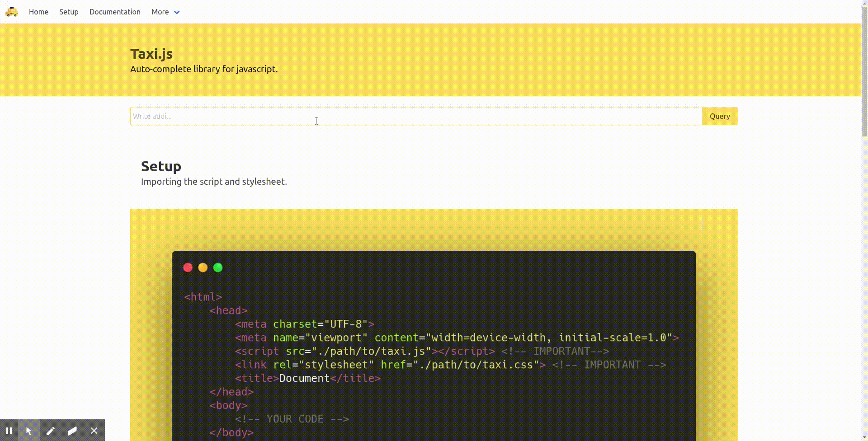Viewport: 868px width, 441px height.
Task: Click the meta charset UTF-8 line
Action: pos(305,324)
